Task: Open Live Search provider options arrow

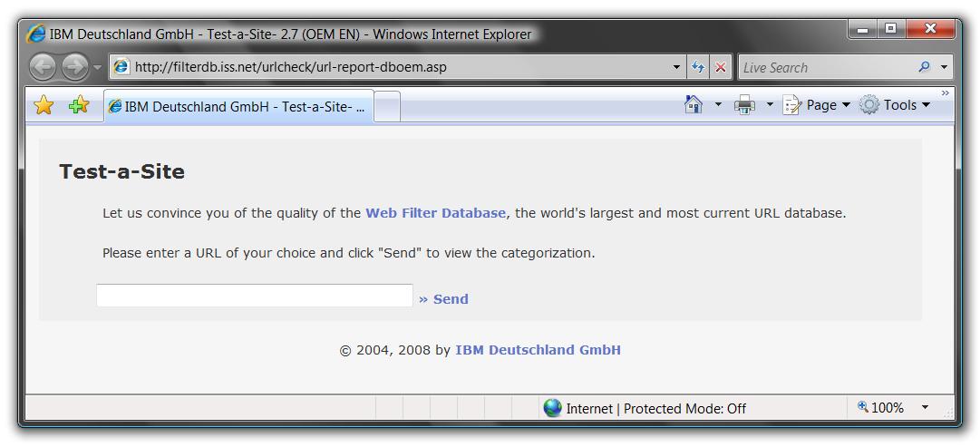Action: coord(944,67)
